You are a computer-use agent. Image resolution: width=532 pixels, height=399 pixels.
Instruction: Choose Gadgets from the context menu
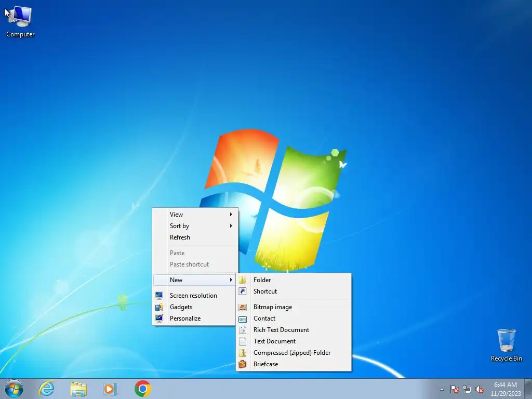tap(195, 307)
